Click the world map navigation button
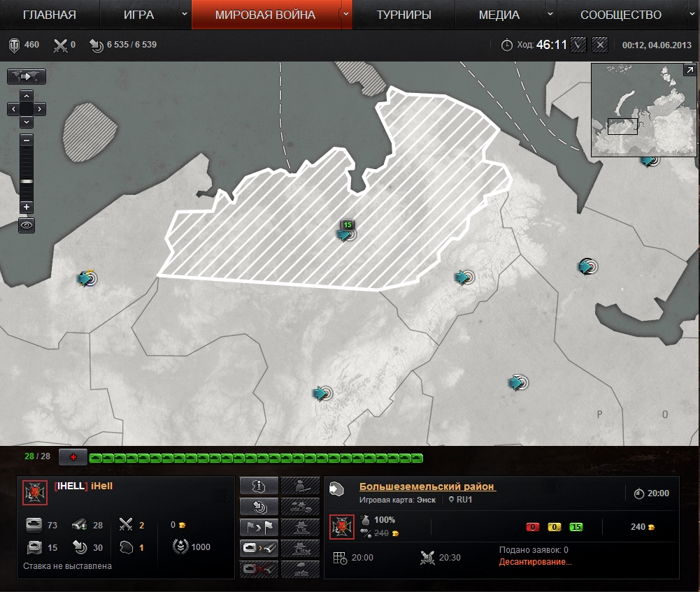The width and height of the screenshot is (700, 592). [27, 76]
